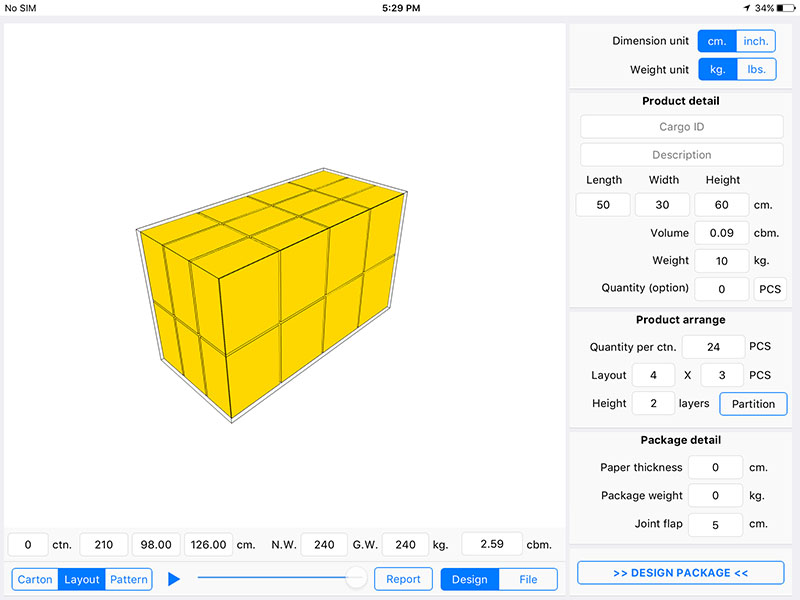Select the carton width field 98.00

click(x=156, y=545)
